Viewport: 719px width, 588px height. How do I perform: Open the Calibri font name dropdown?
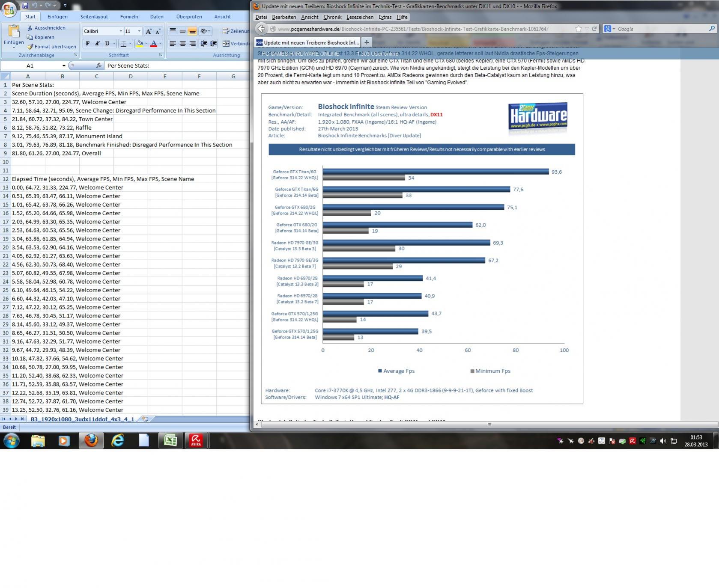(x=120, y=31)
